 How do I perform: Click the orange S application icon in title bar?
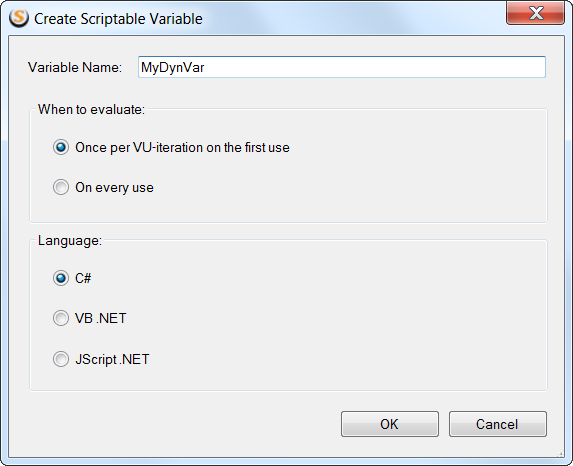click(19, 18)
